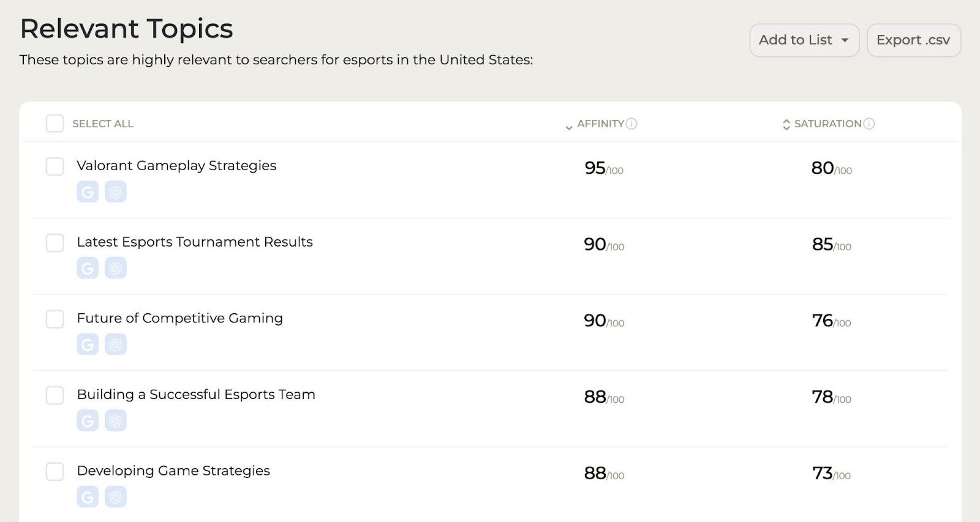980x522 pixels.
Task: Click the ChatGPT icon under Valorant Gameplay Strategies
Action: pos(116,191)
